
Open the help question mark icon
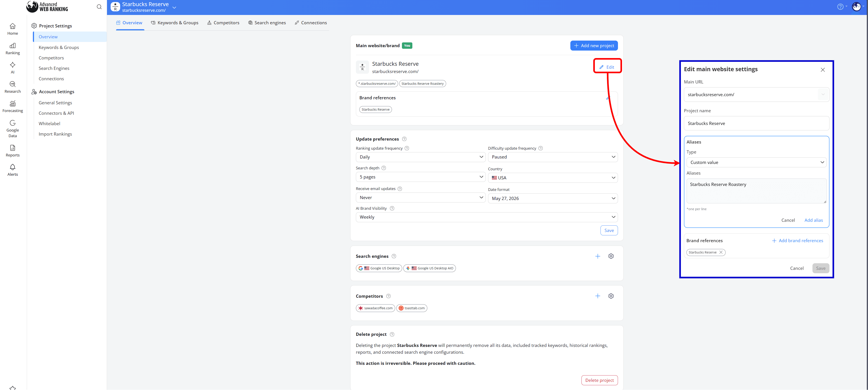(x=840, y=7)
